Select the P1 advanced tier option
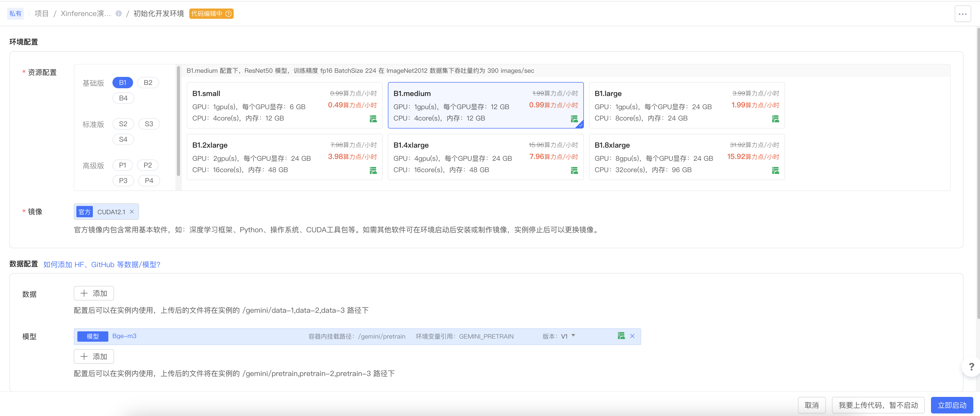 tap(123, 165)
